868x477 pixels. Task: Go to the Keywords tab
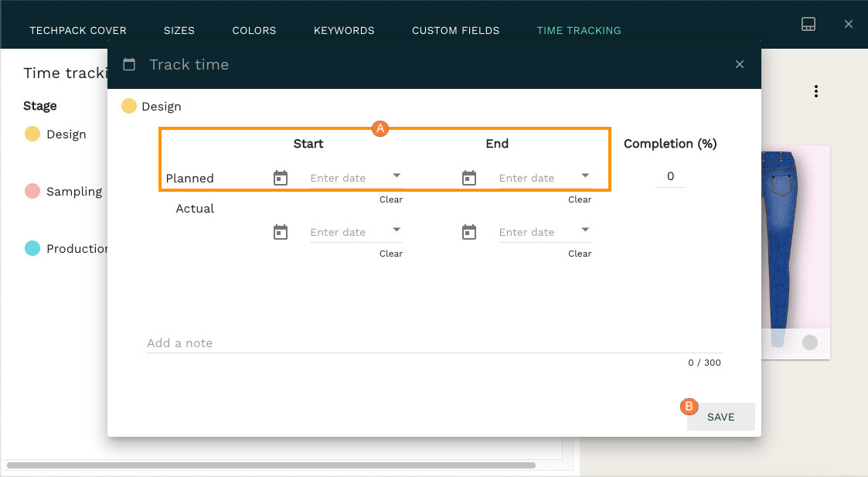click(x=344, y=30)
